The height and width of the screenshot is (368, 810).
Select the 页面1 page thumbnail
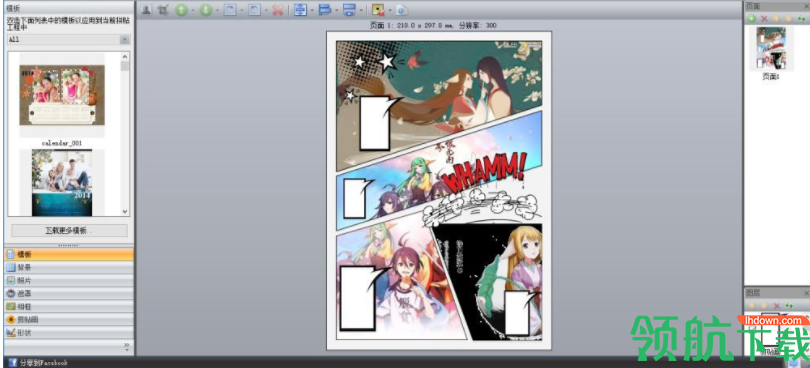[771, 49]
